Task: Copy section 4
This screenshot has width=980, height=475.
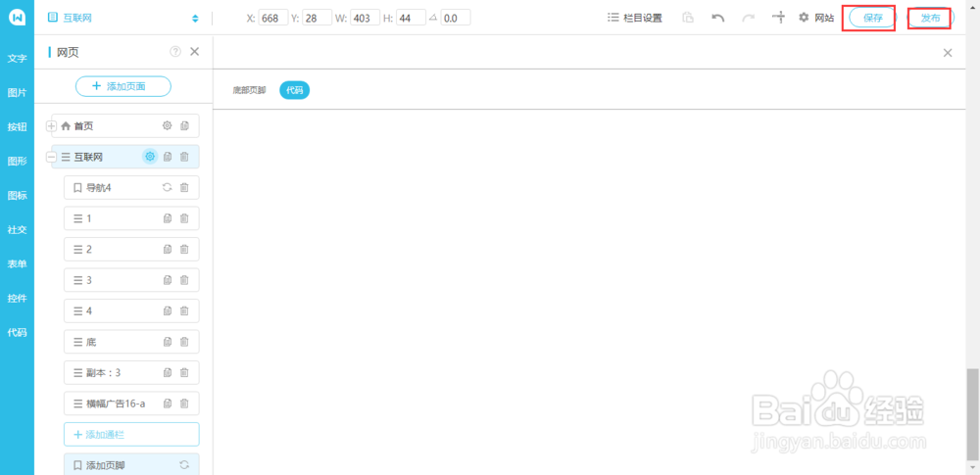Action: (x=168, y=310)
